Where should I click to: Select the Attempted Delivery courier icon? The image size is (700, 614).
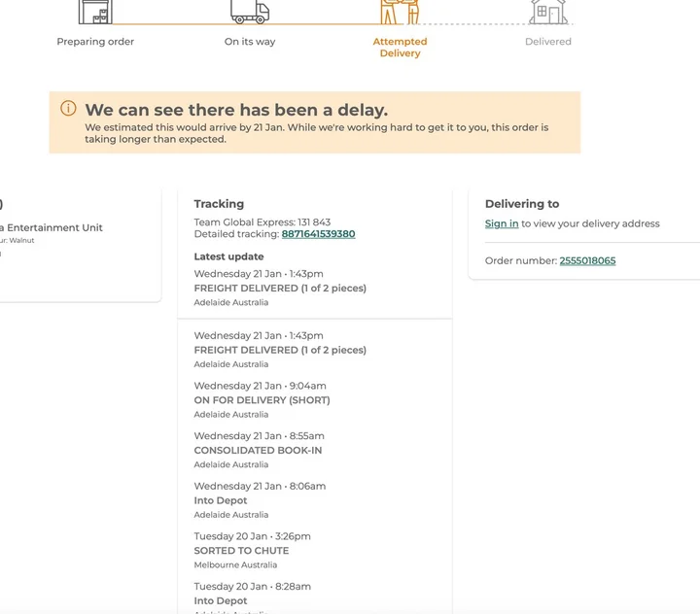(400, 11)
